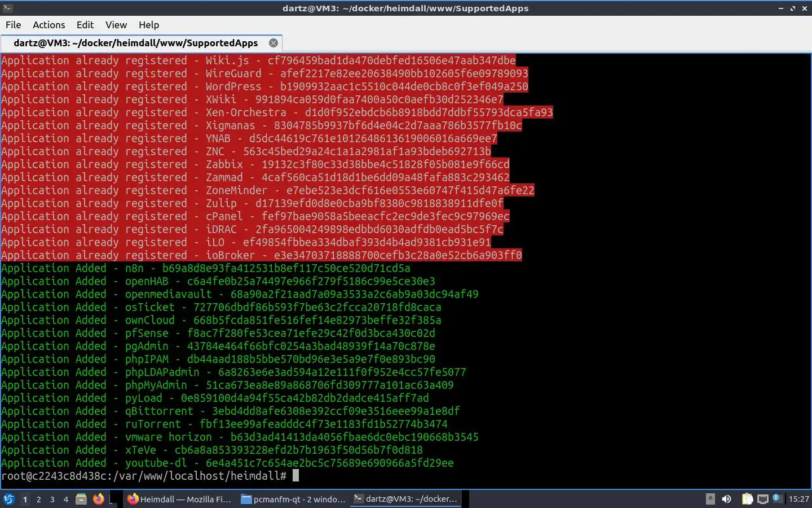
Task: Click the osTicket Application Added line
Action: click(x=221, y=307)
